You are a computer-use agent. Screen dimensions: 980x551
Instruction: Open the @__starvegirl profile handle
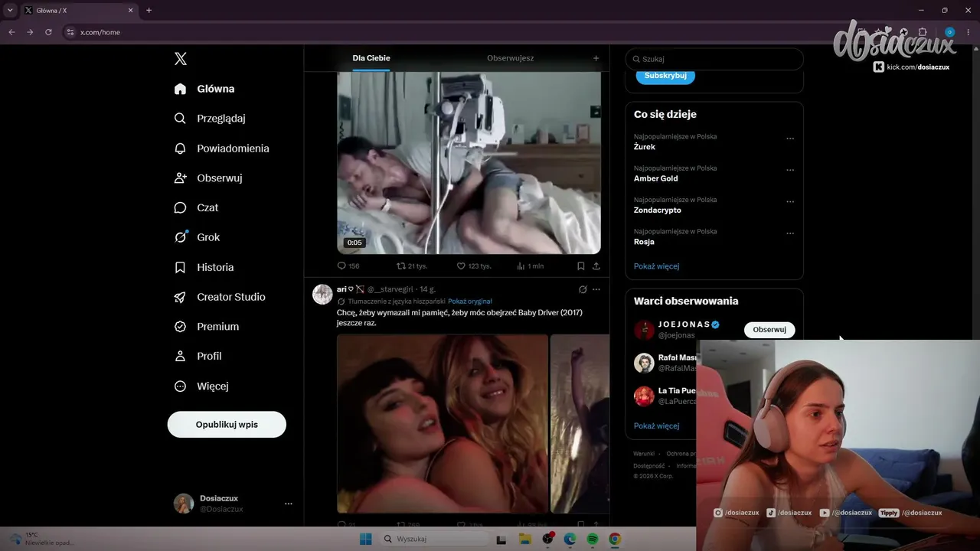(x=390, y=289)
